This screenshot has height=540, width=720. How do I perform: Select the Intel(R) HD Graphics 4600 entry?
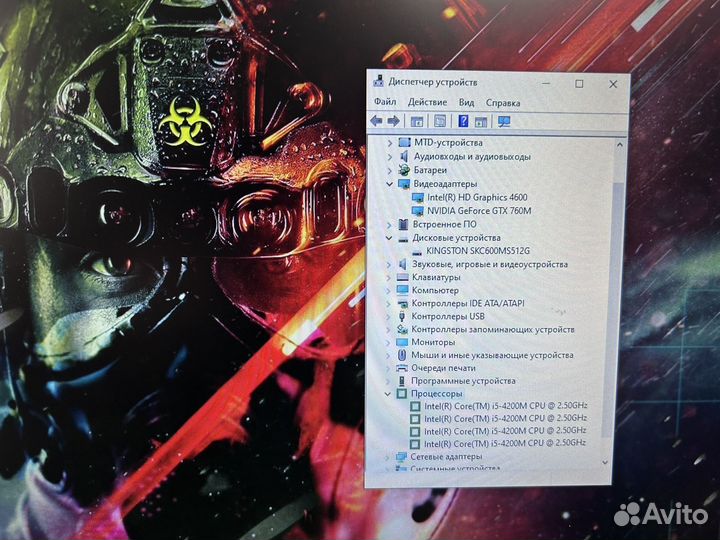coord(477,197)
